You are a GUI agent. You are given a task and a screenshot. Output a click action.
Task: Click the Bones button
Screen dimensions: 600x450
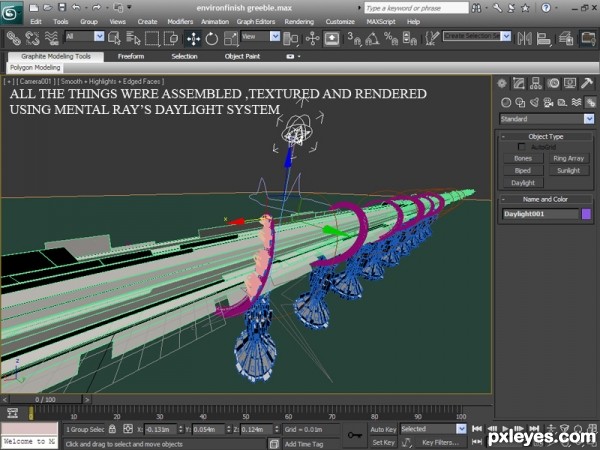[x=523, y=158]
